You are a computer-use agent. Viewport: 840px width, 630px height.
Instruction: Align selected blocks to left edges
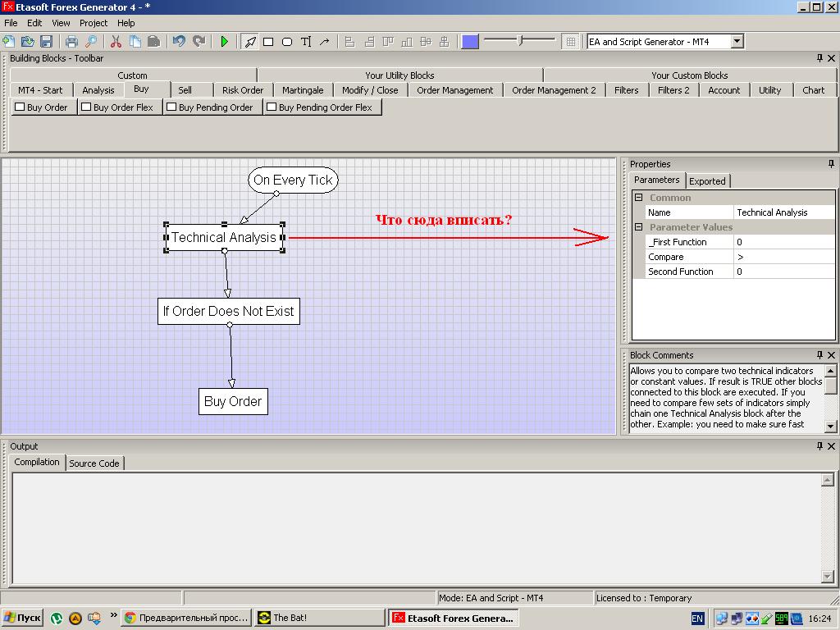(349, 42)
